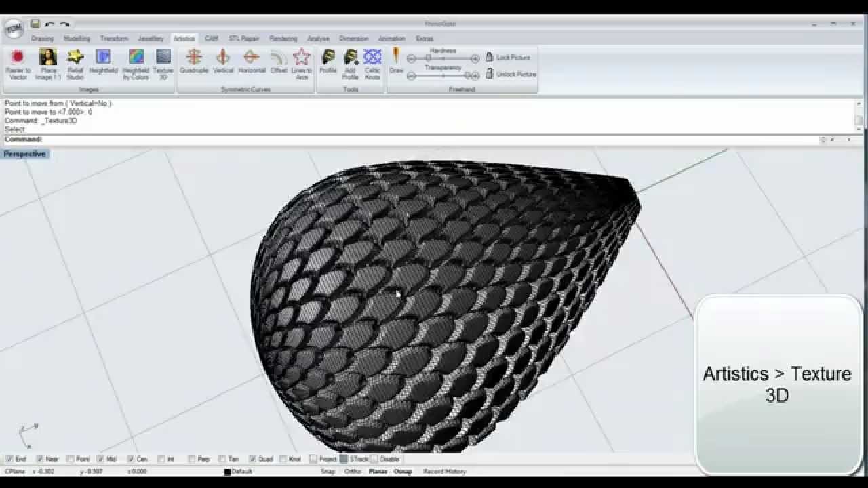Redo with the quick access arrow

pos(65,24)
